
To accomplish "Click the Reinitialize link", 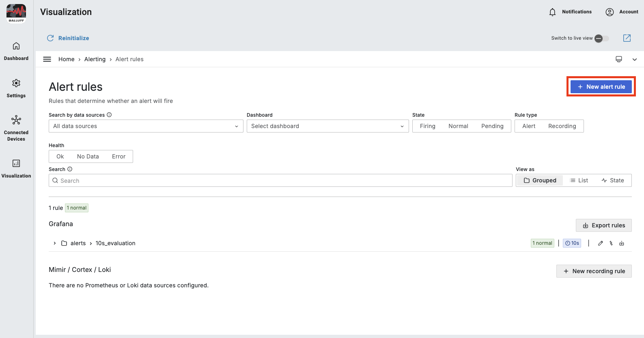I will (x=68, y=38).
